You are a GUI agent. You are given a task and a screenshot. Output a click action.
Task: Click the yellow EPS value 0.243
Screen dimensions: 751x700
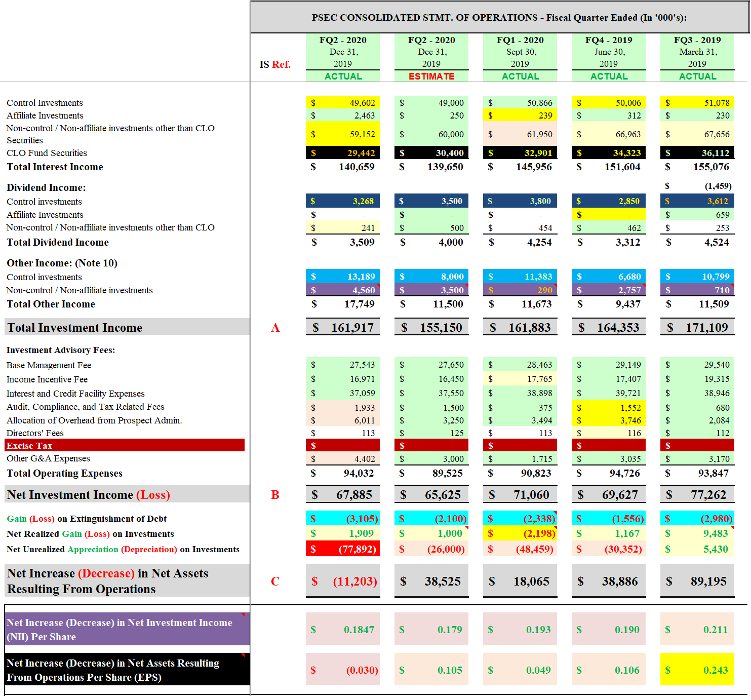click(716, 670)
